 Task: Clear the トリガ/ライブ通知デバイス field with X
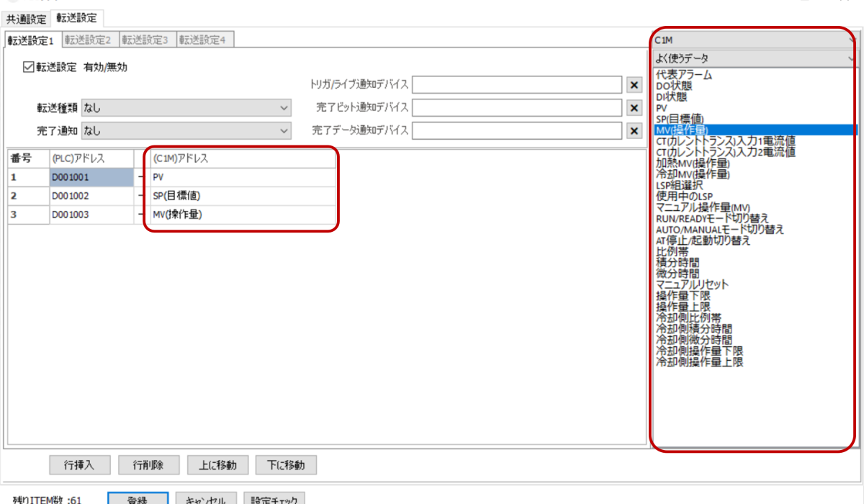pos(634,85)
